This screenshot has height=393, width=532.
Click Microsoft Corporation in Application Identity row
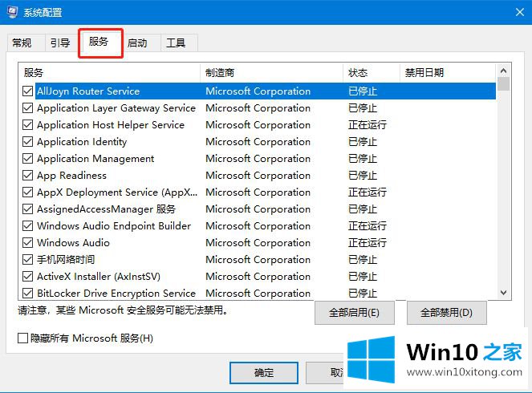pos(258,141)
